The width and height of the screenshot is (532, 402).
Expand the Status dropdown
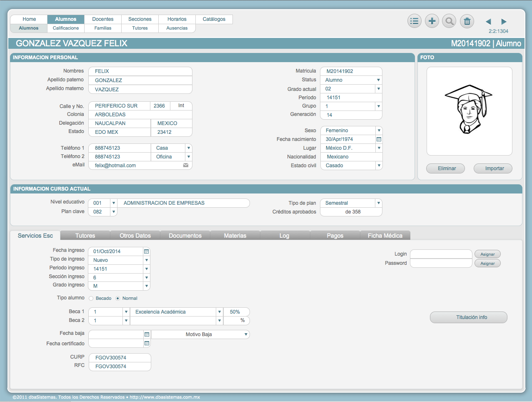378,80
